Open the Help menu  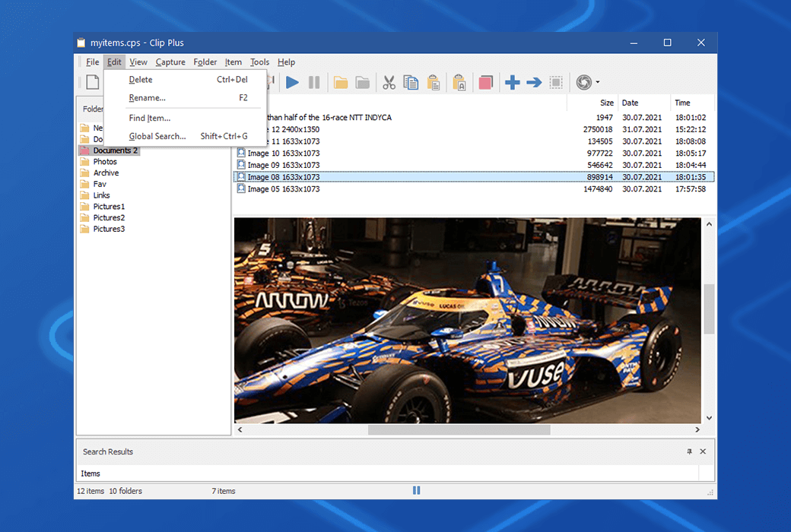coord(286,62)
